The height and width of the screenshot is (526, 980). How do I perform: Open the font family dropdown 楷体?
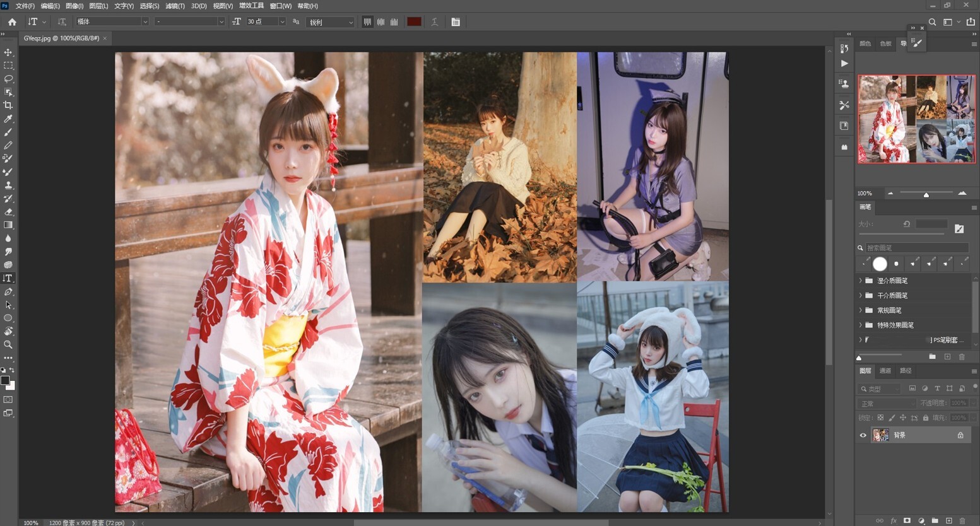pyautogui.click(x=112, y=21)
